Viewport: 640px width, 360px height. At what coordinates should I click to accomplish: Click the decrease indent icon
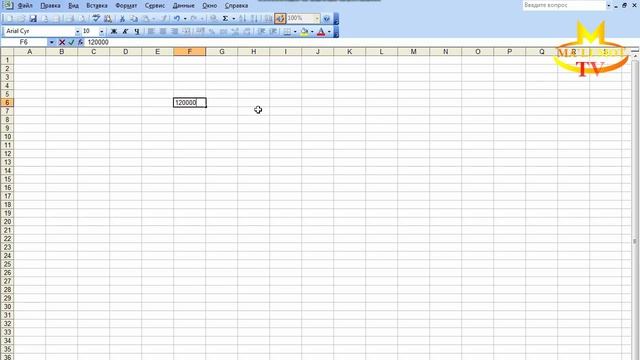pos(262,31)
